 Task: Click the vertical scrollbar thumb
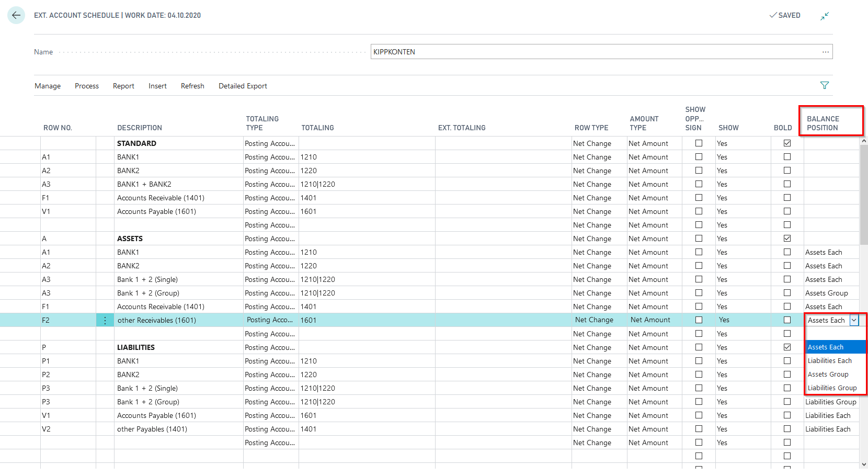coord(864,194)
